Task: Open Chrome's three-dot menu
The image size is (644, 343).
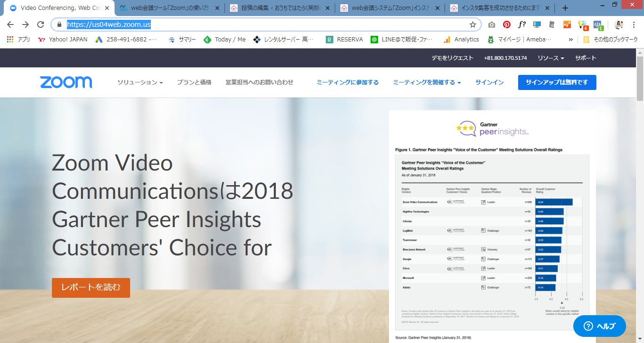Action: point(634,25)
